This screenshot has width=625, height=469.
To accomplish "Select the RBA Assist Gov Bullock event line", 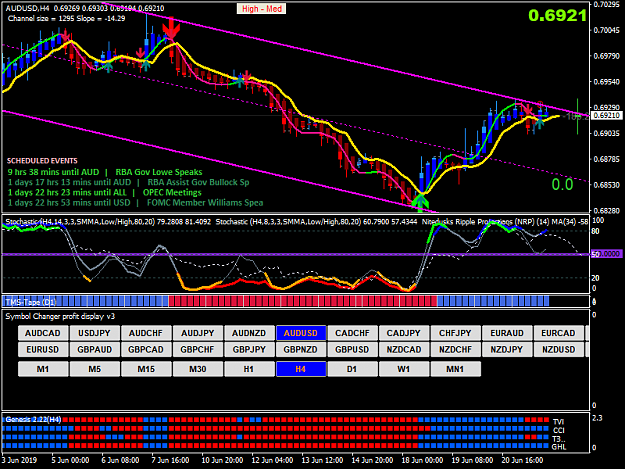I will (x=128, y=182).
